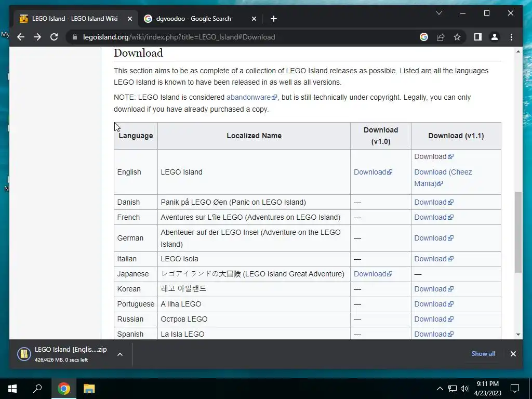Click page scrollbar up arrow
The width and height of the screenshot is (532, 399).
518,51
